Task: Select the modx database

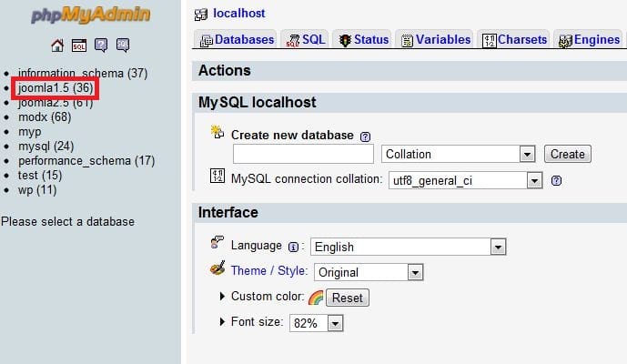Action: 45,117
